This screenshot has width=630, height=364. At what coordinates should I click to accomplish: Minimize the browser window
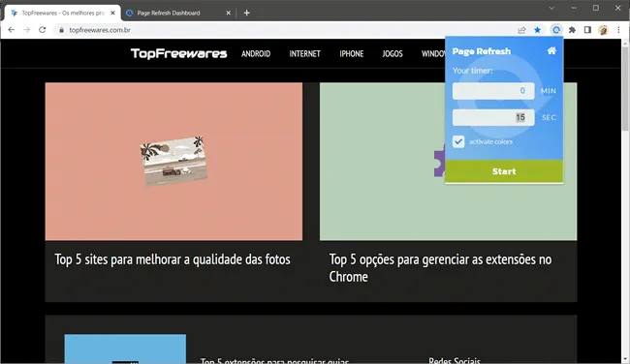(x=574, y=8)
